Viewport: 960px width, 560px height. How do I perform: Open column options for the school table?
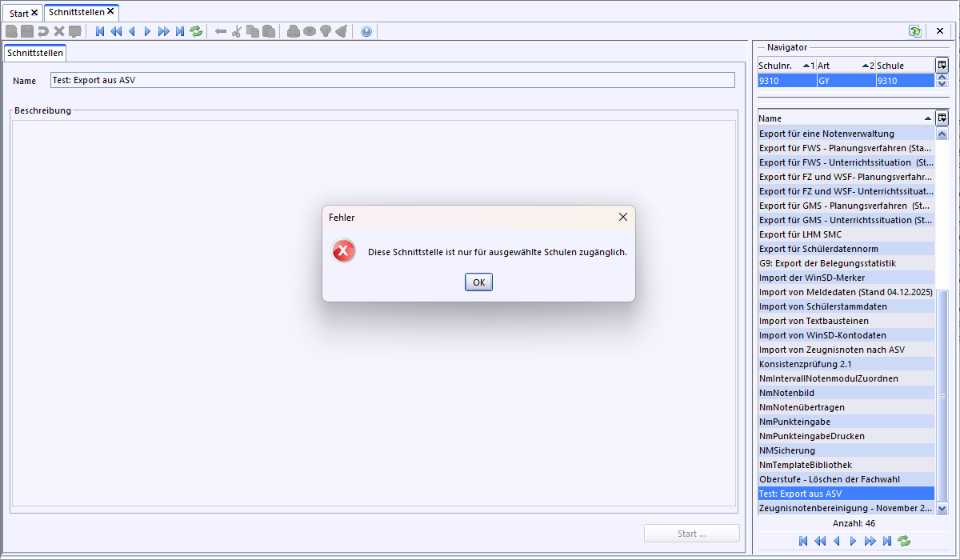click(942, 66)
